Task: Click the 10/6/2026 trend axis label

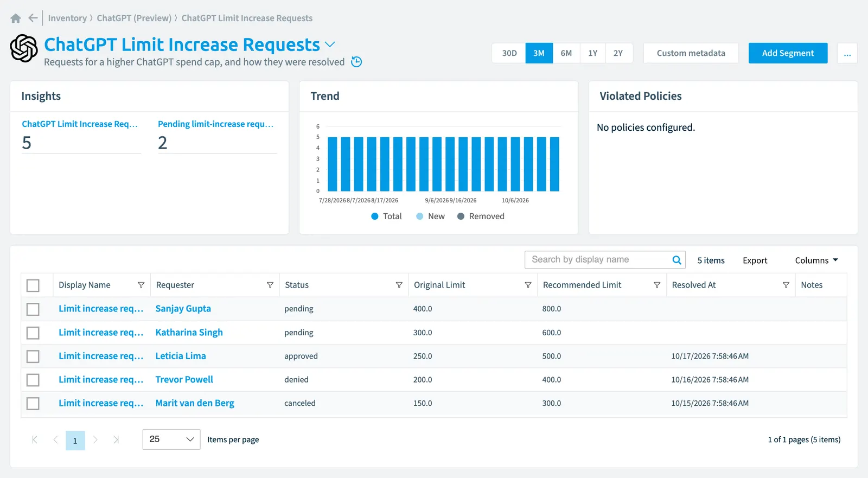Action: 515,200
